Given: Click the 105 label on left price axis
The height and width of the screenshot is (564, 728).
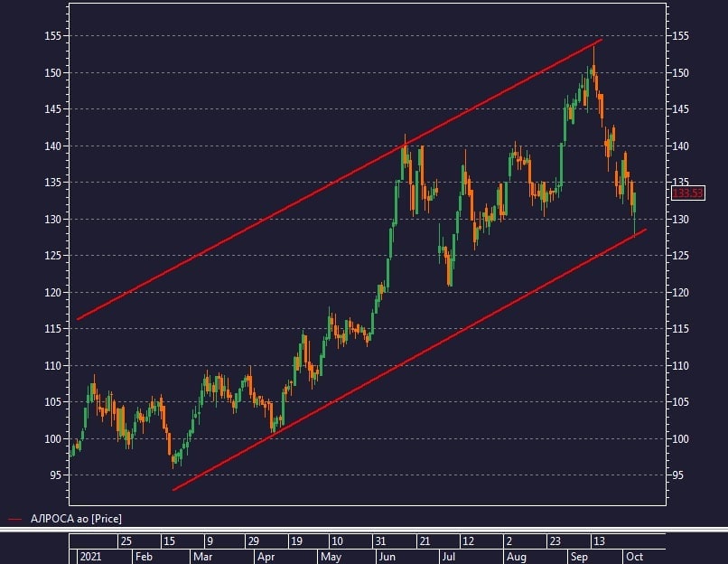Looking at the screenshot, I should [x=52, y=402].
